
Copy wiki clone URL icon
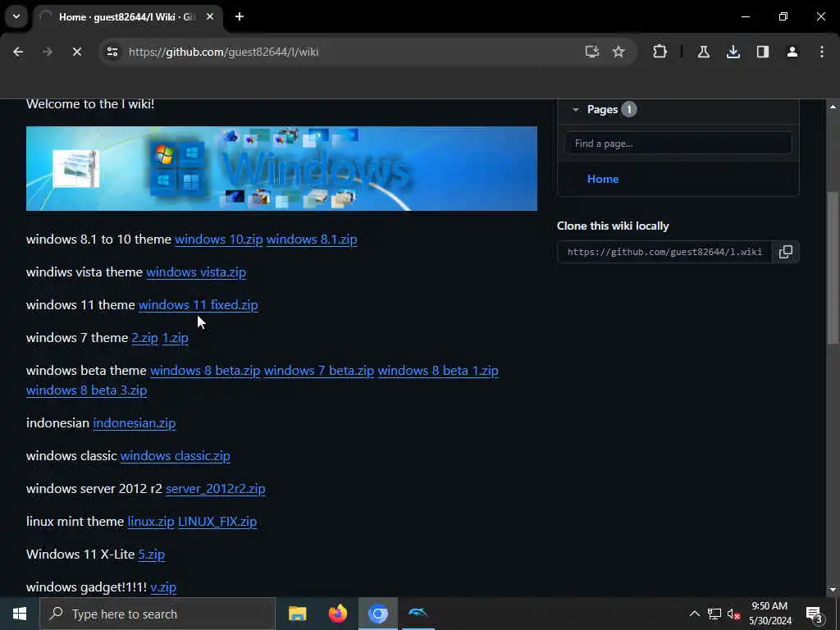click(785, 252)
